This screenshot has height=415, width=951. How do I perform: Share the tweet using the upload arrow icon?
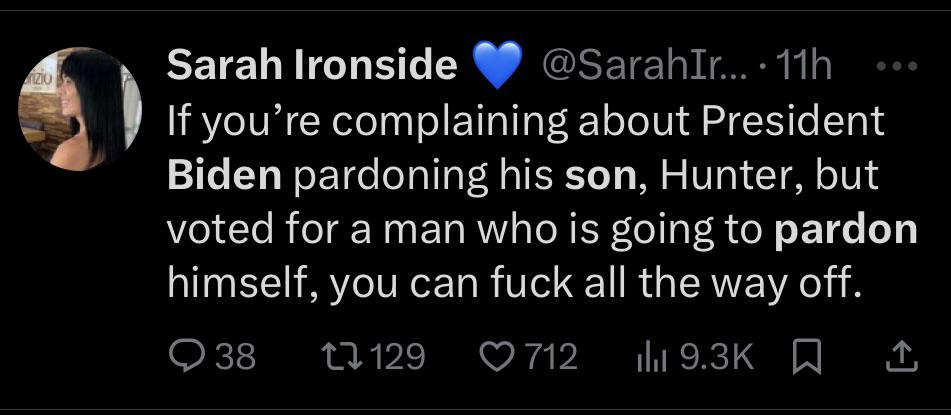[x=901, y=356]
